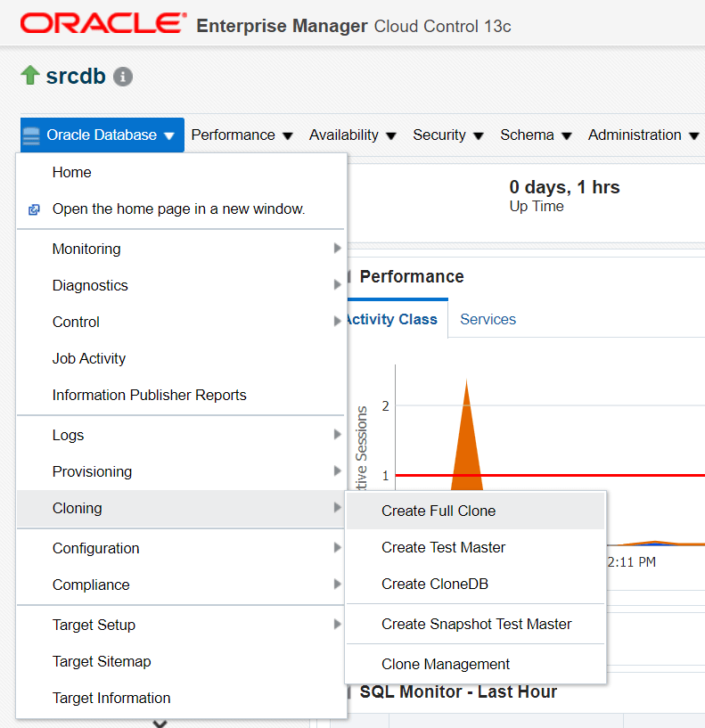Open the Administration menu
The image size is (705, 728).
tap(642, 135)
